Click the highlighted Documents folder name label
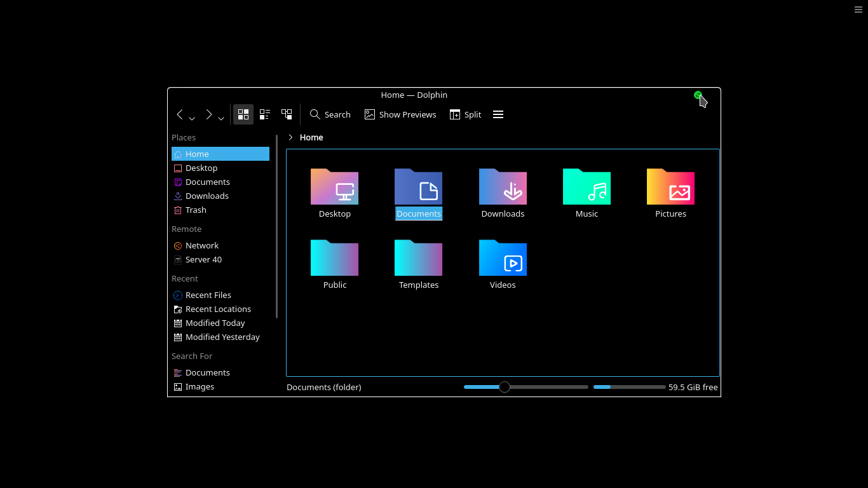This screenshot has height=488, width=868. (x=419, y=213)
